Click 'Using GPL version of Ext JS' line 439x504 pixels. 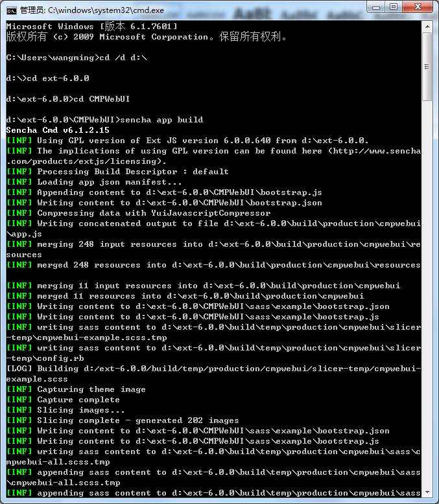tap(187, 141)
